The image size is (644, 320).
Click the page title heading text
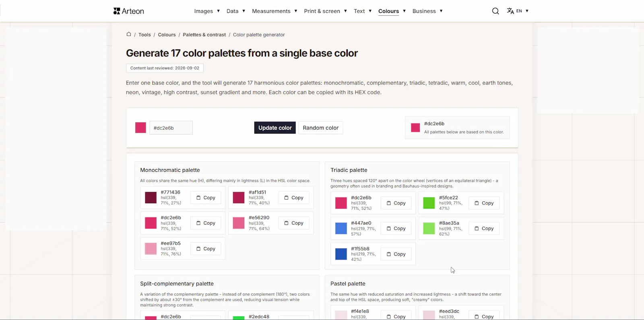pyautogui.click(x=242, y=53)
